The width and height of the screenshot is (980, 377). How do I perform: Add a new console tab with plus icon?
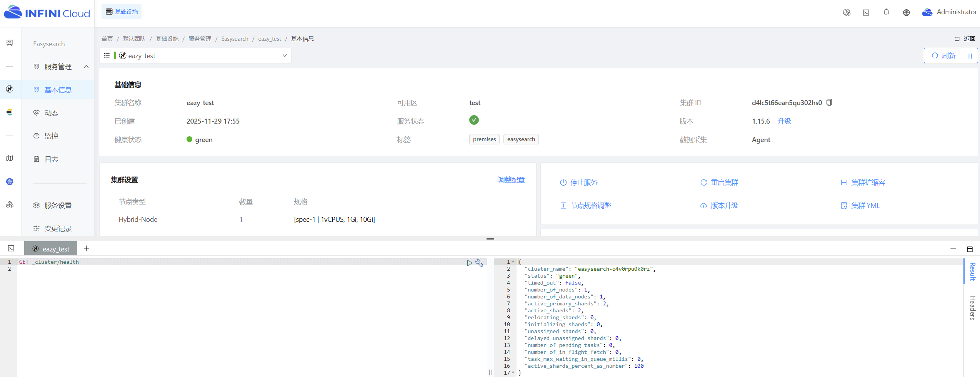pyautogui.click(x=87, y=249)
